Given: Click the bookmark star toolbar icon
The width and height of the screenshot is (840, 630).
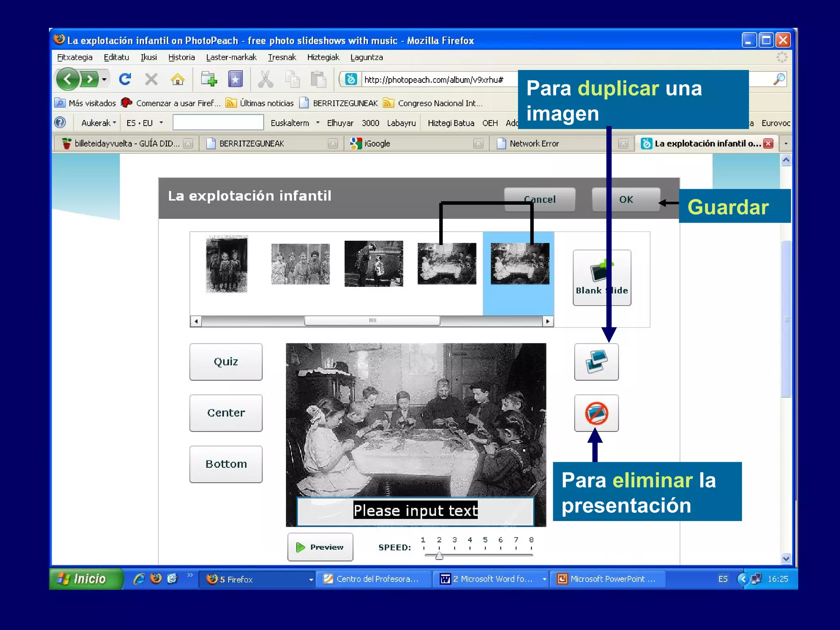Looking at the screenshot, I should pos(235,79).
